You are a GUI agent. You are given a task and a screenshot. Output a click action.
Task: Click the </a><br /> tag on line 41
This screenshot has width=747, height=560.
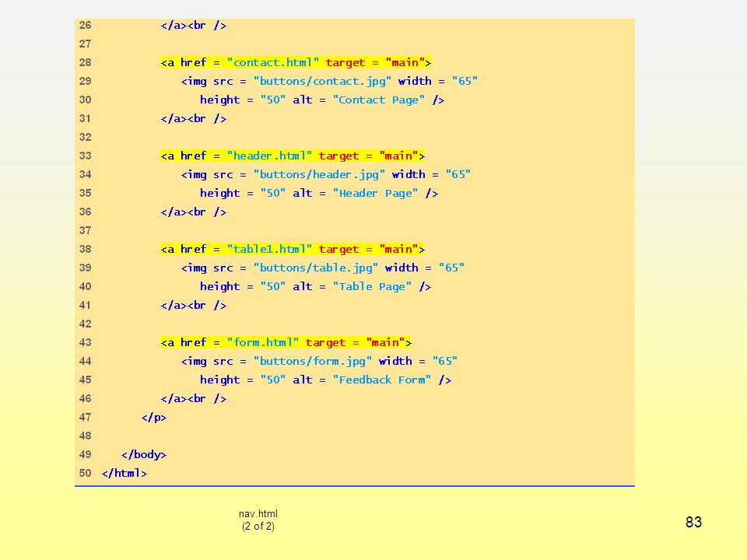point(194,305)
